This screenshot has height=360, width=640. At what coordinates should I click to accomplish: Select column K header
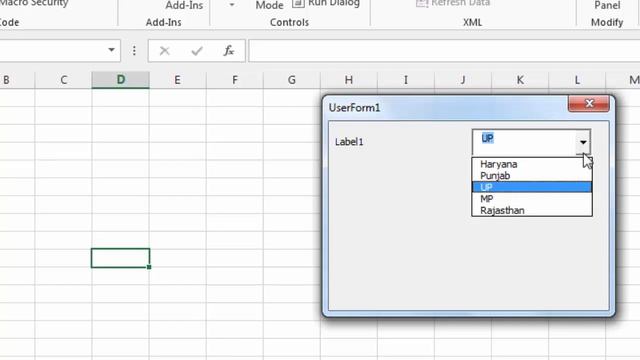coord(520,80)
